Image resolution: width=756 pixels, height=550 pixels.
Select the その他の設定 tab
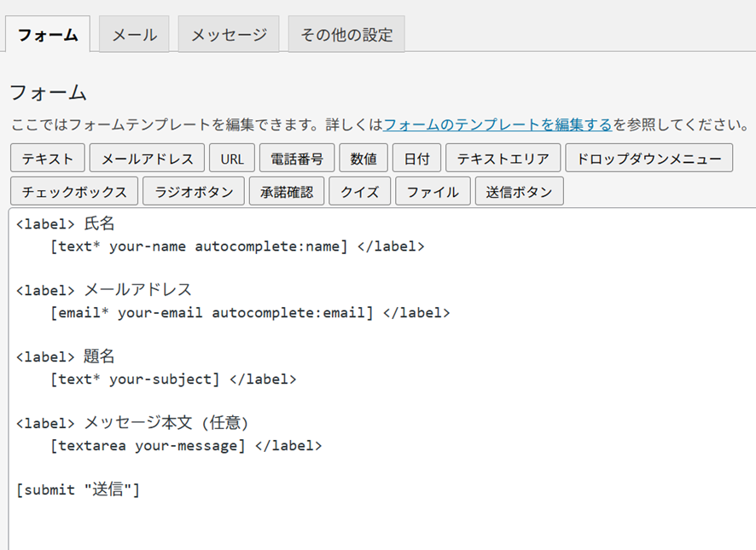pyautogui.click(x=346, y=35)
